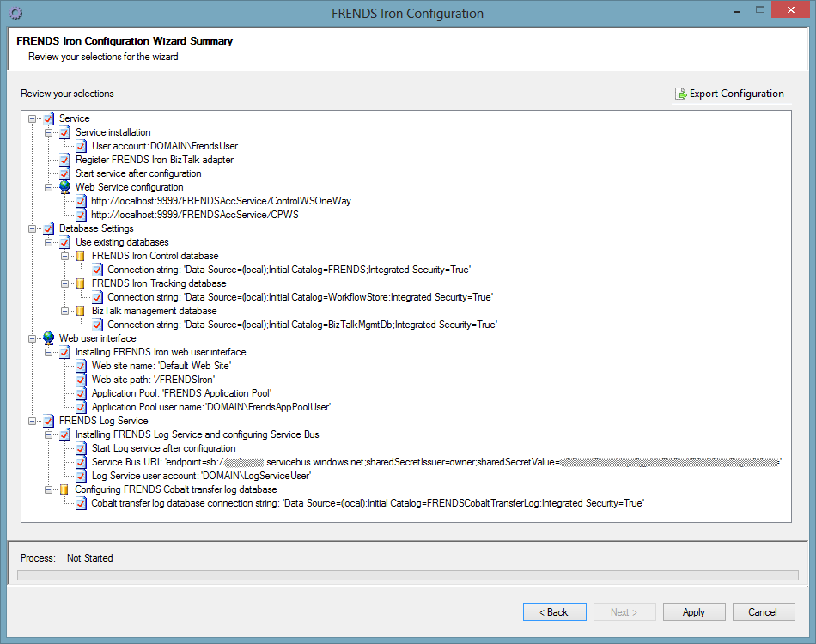The width and height of the screenshot is (816, 644).
Task: Click the check icon for Register FRENDS Iron BizTalk adapter
Action: point(64,160)
